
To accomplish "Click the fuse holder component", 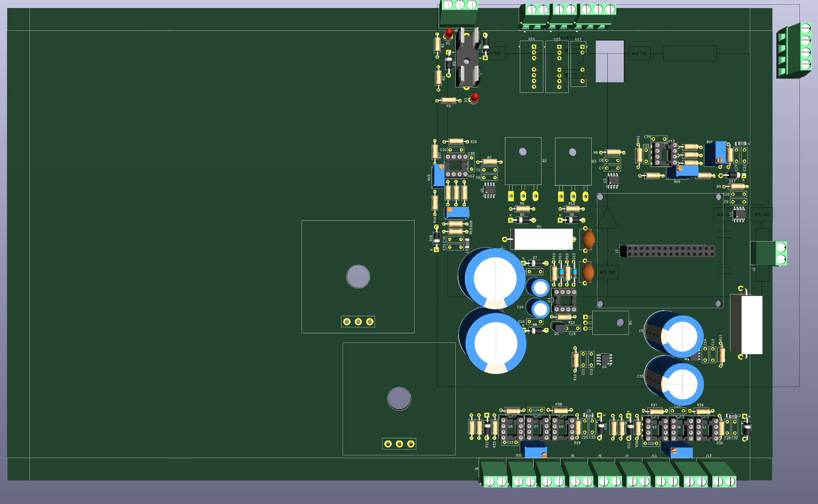I will coord(467,58).
